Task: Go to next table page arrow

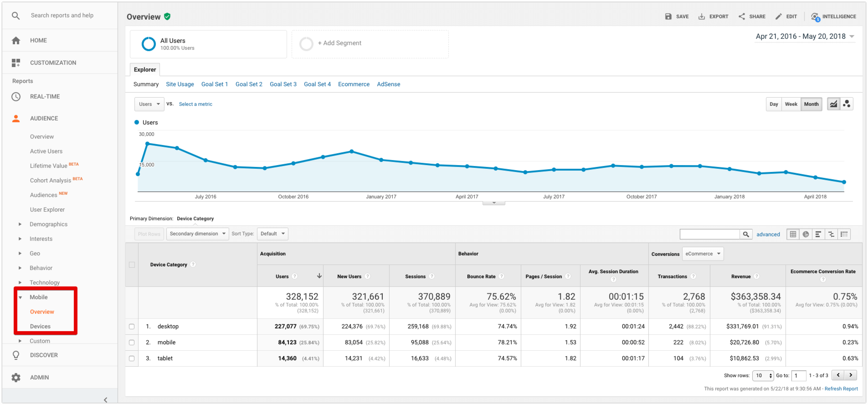Action: 851,375
